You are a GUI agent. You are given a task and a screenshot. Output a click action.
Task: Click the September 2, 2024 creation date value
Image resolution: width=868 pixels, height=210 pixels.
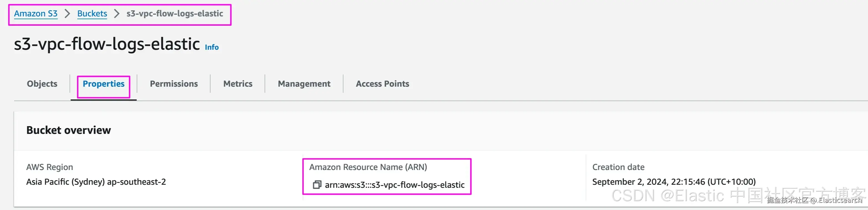click(673, 182)
